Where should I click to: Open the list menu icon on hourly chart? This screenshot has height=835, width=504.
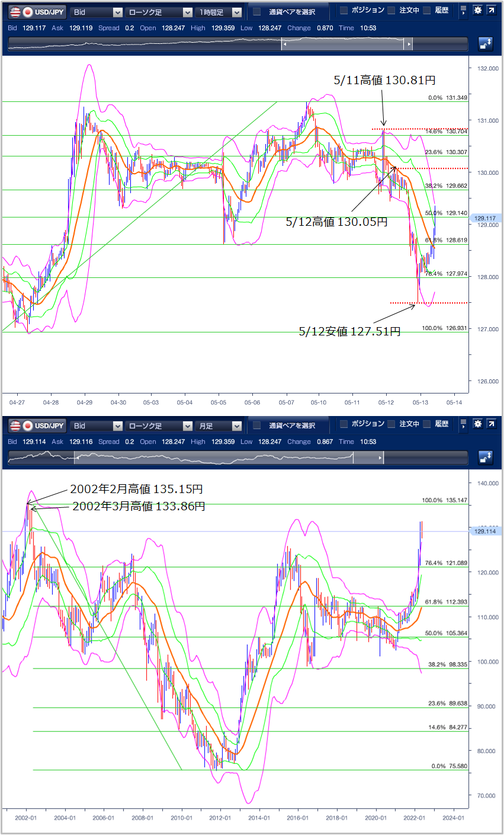[463, 11]
